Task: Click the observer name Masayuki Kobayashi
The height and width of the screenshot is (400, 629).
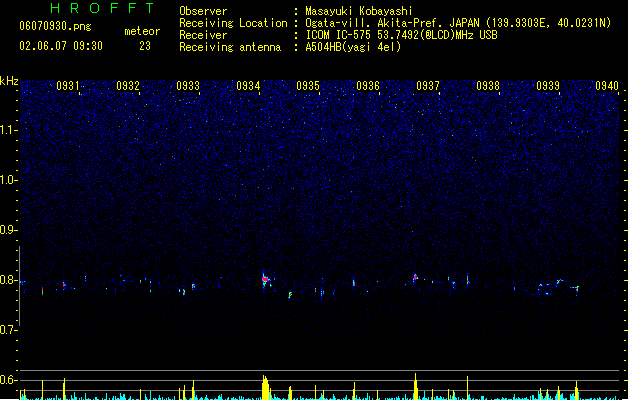Action: 359,11
